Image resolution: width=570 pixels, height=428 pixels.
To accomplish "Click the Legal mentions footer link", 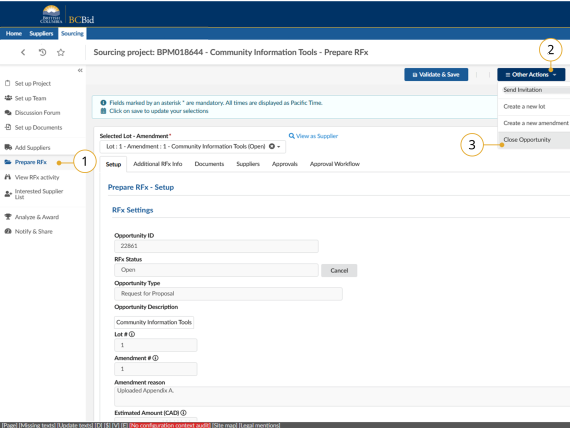I will point(259,425).
